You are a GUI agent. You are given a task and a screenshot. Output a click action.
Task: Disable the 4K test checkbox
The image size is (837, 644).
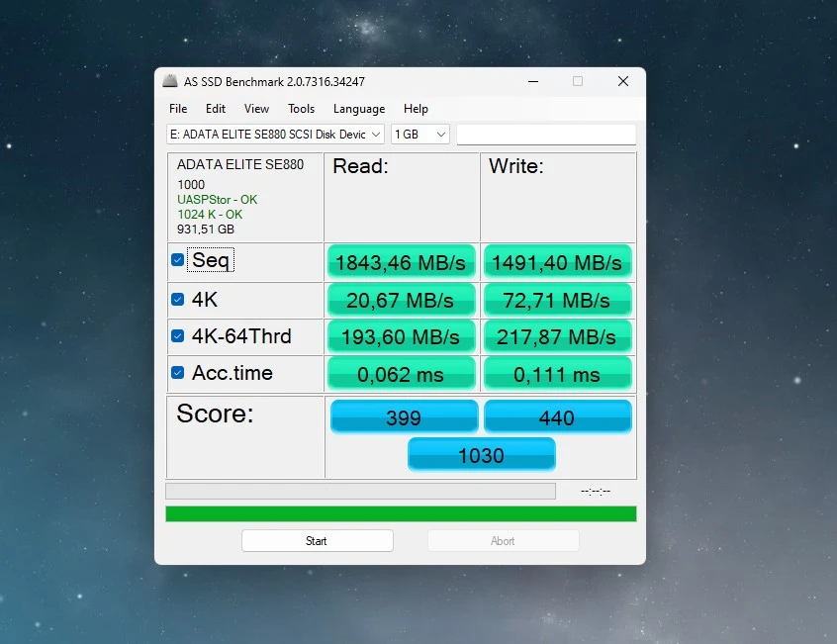click(177, 298)
